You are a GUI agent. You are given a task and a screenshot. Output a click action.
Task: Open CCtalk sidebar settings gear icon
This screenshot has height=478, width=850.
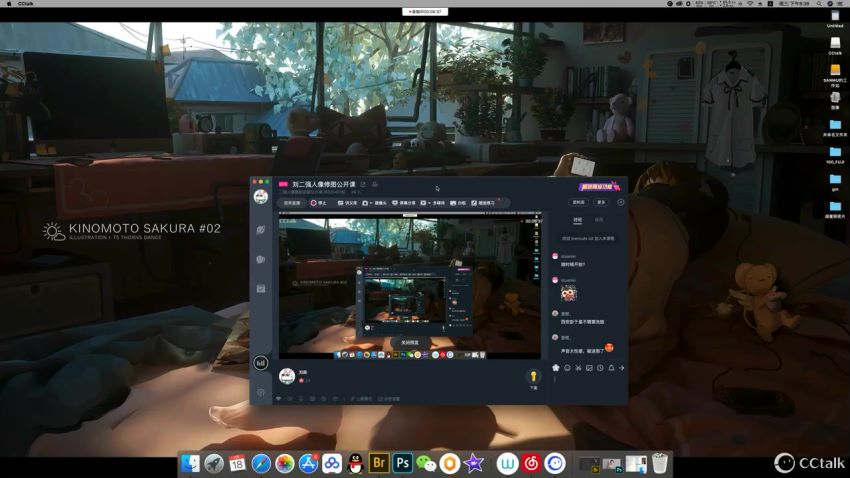(x=261, y=392)
